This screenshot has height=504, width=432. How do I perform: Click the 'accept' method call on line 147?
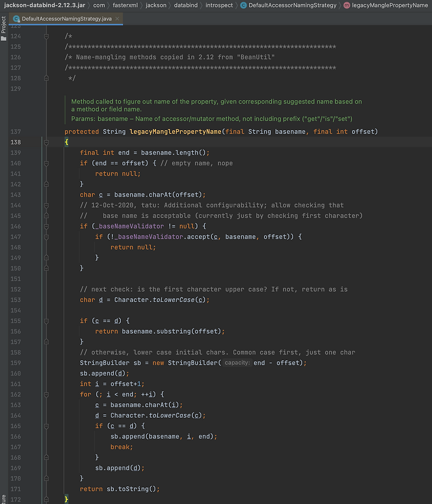[198, 237]
